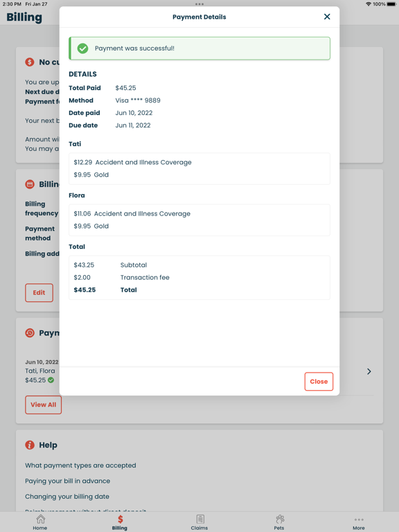Click the green paid checkmark beside $45.25
The image size is (399, 532).
51,380
